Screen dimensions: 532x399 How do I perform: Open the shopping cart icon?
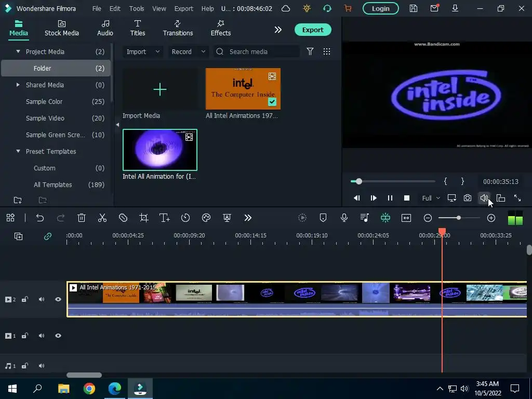(x=348, y=8)
